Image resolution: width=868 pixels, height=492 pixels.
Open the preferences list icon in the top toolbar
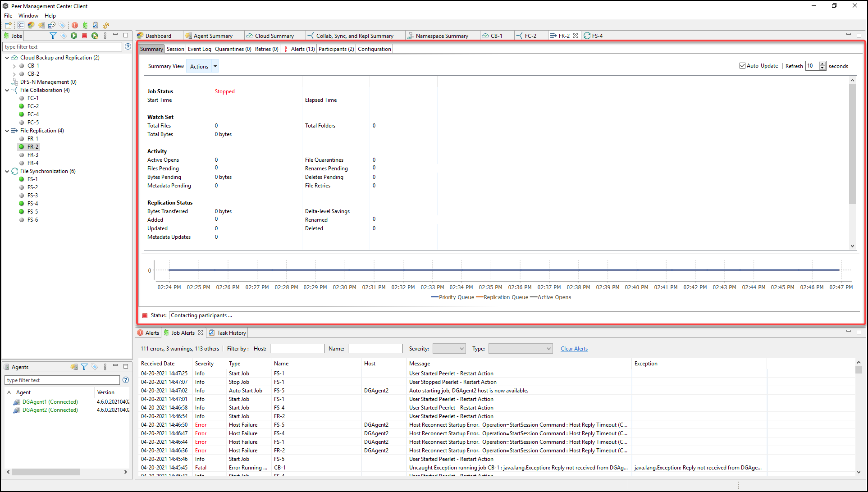click(21, 25)
